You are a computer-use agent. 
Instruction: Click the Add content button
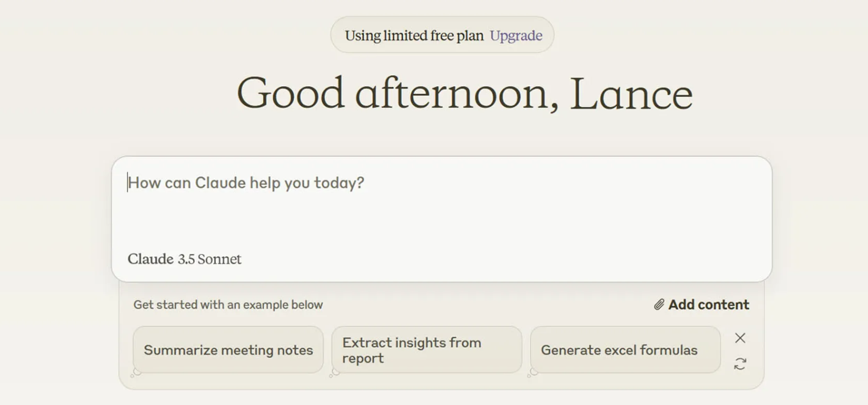coord(708,304)
